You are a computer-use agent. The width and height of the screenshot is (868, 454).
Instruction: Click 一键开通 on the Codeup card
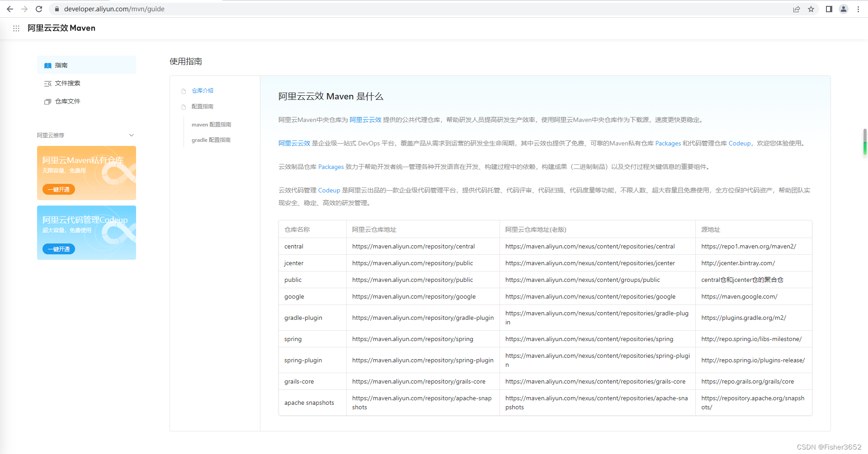59,249
